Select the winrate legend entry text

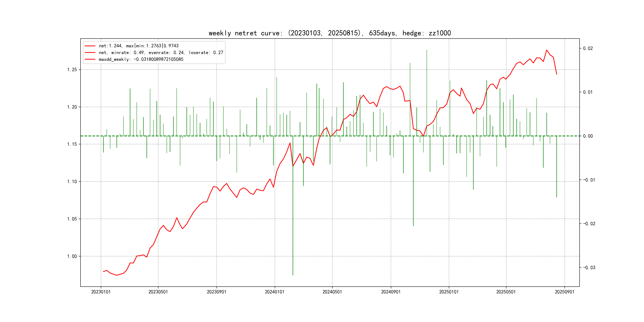[x=161, y=53]
